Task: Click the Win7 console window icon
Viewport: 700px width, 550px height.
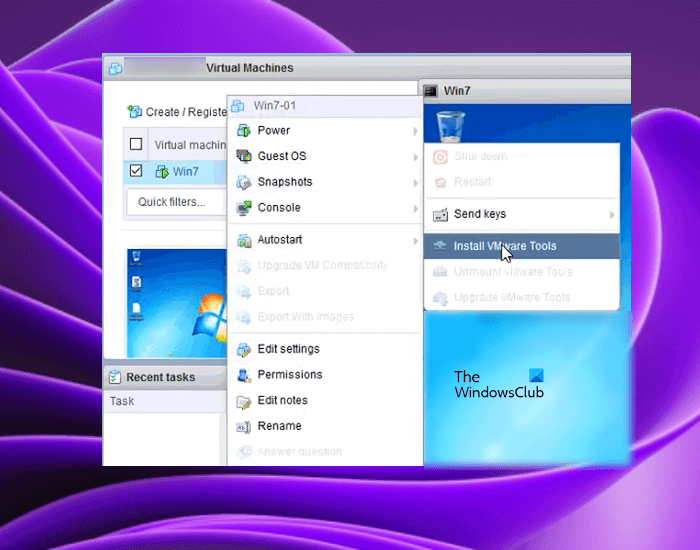Action: [x=430, y=91]
